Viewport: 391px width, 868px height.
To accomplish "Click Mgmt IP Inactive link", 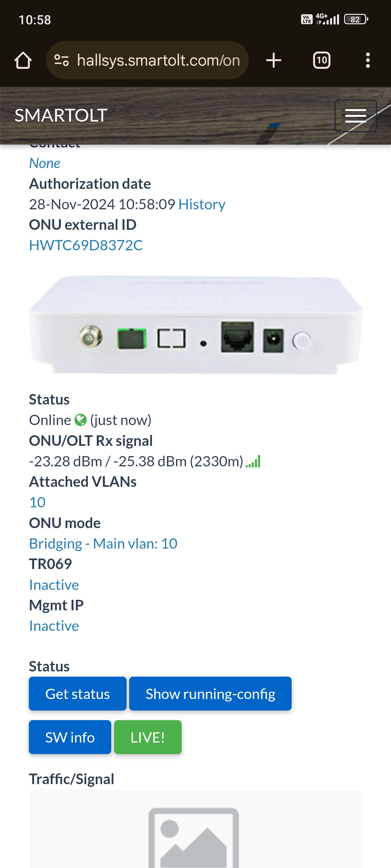I will [x=54, y=626].
